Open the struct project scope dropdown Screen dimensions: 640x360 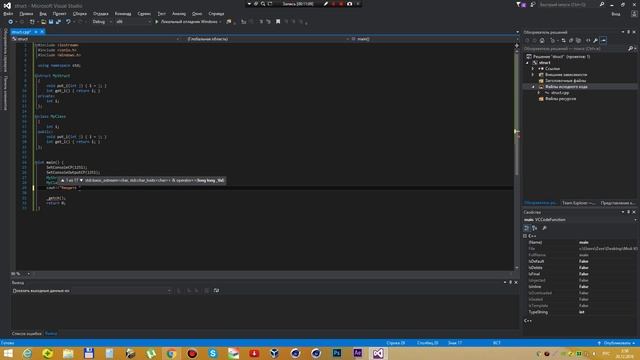pyautogui.click(x=95, y=39)
